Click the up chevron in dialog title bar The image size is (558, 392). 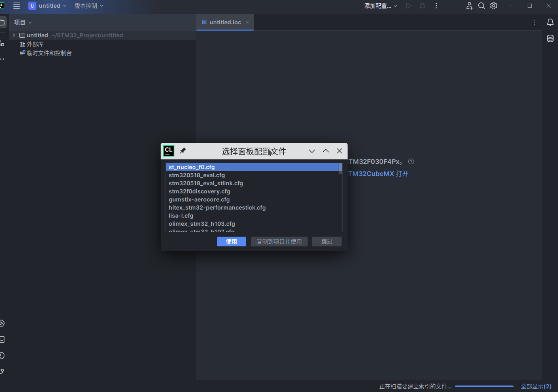coord(326,151)
